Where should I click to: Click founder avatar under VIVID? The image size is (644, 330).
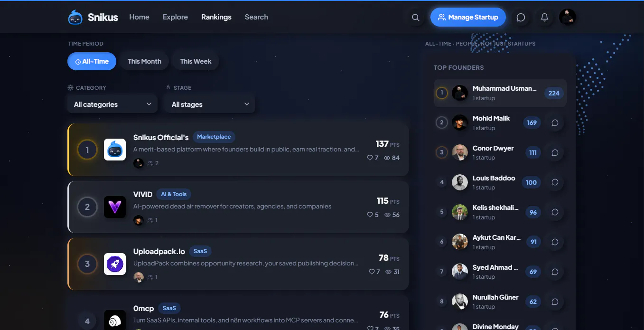point(139,220)
